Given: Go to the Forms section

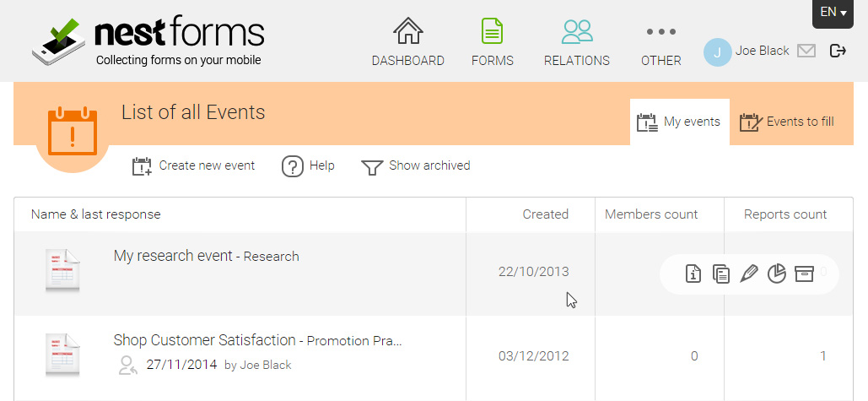Looking at the screenshot, I should 492,31.
